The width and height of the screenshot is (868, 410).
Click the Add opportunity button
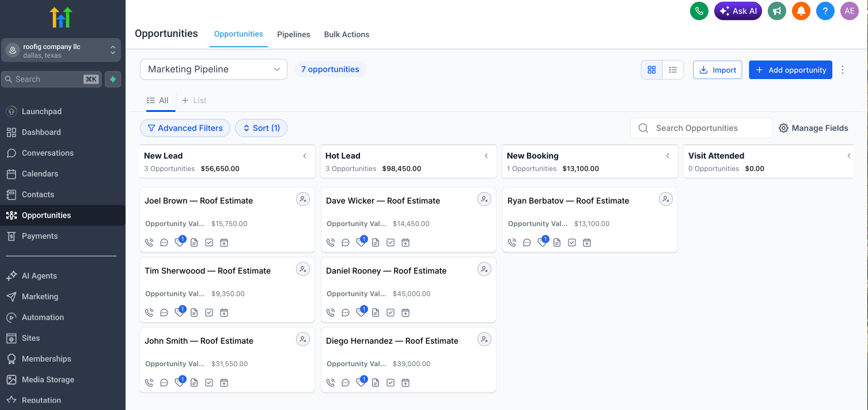(790, 70)
